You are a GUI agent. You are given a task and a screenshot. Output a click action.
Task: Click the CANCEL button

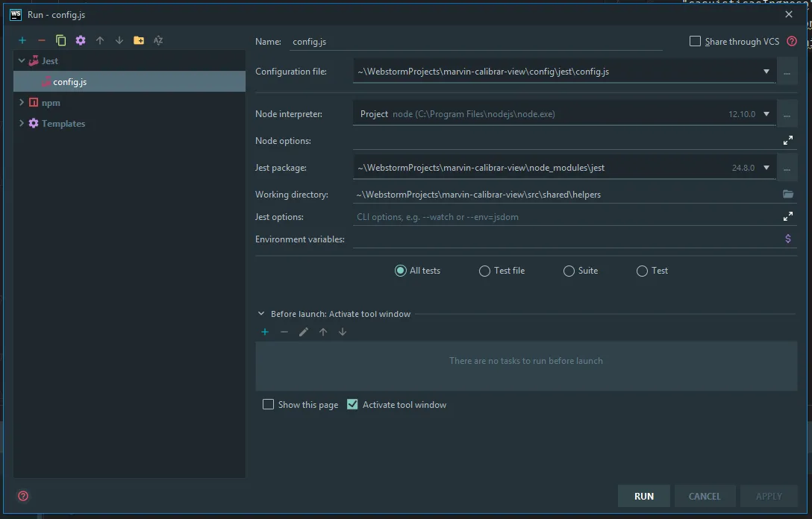(705, 496)
